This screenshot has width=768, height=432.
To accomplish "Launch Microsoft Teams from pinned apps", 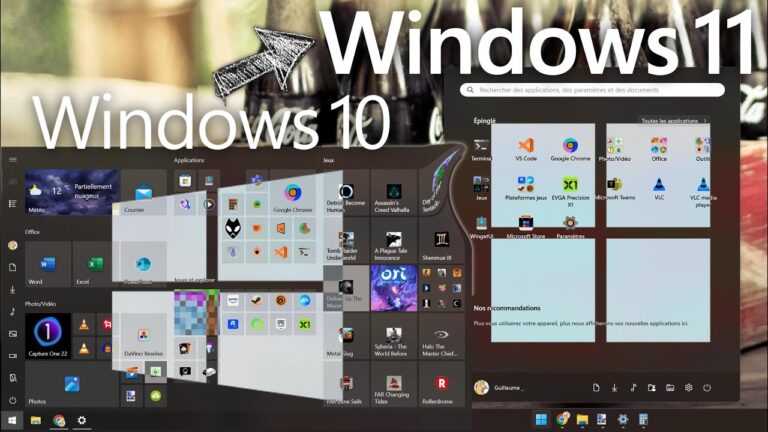I will tap(615, 189).
